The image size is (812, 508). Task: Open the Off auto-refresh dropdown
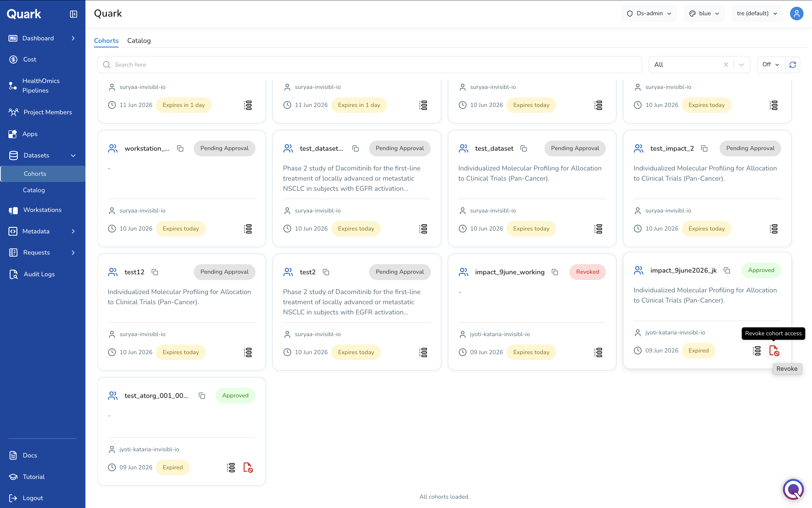[771, 65]
